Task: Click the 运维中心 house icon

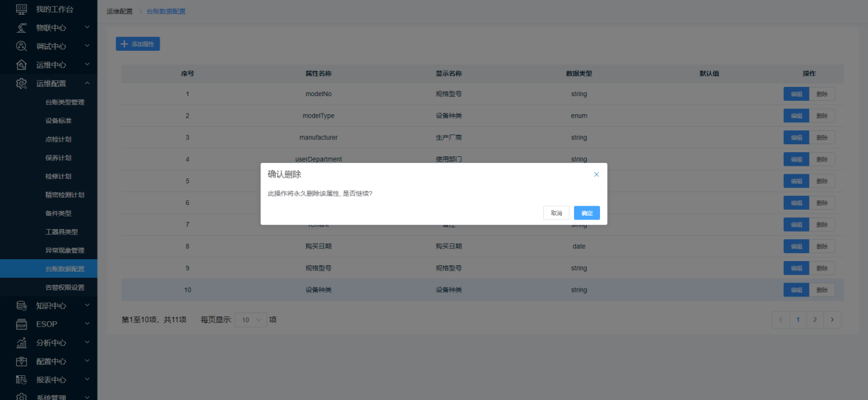Action: (21, 65)
